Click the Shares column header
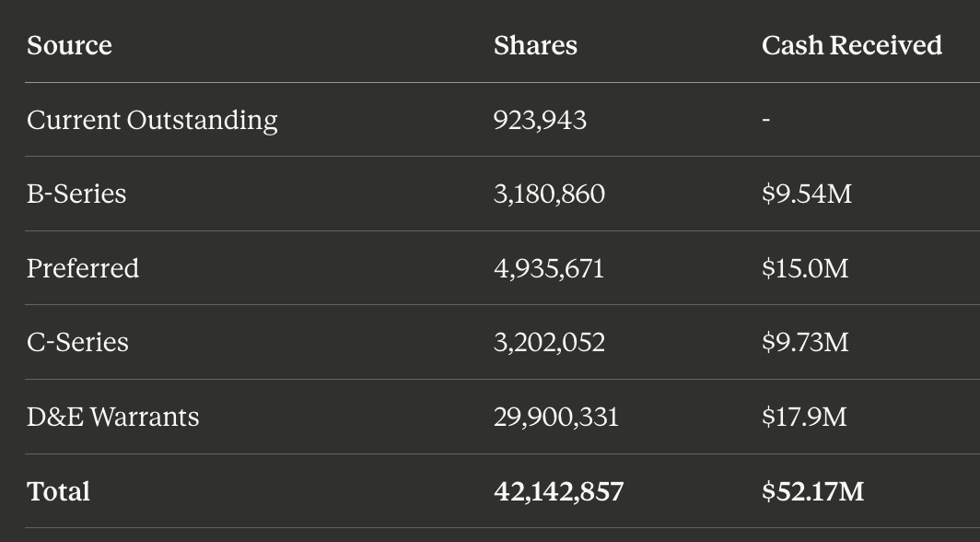980x542 pixels. pyautogui.click(x=536, y=46)
